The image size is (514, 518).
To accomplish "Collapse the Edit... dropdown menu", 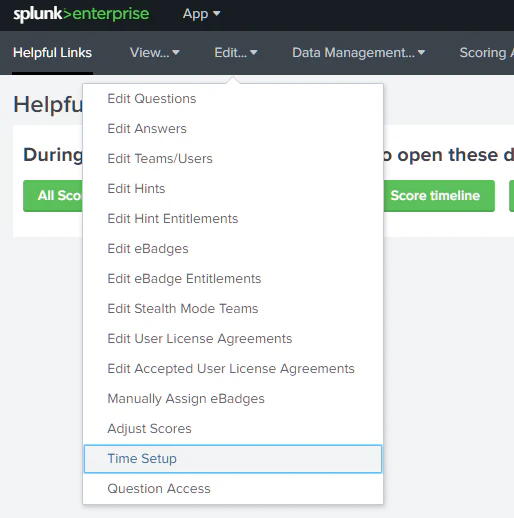I will (236, 53).
